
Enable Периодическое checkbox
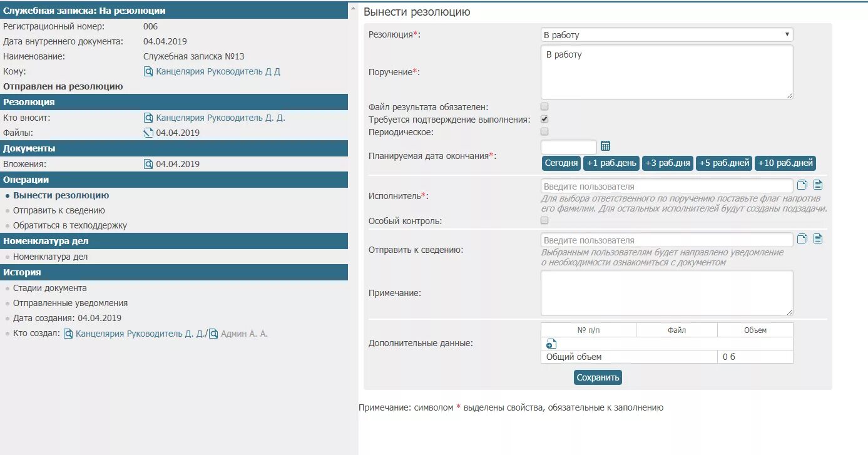pyautogui.click(x=544, y=132)
